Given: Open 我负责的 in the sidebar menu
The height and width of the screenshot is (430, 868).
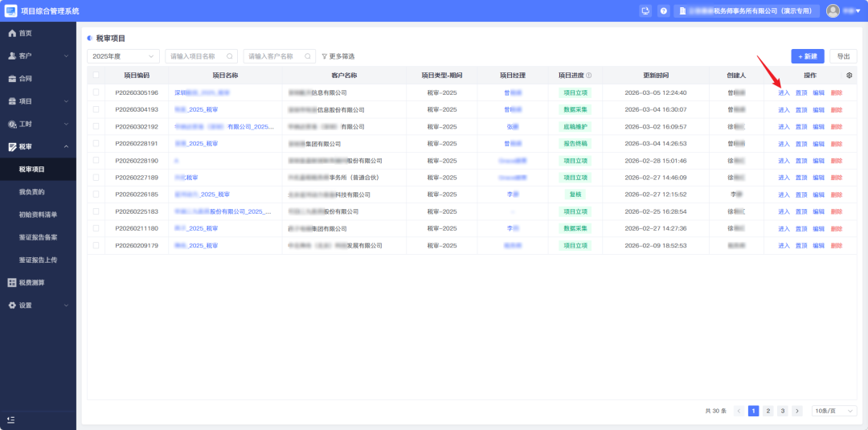Looking at the screenshot, I should [x=32, y=192].
